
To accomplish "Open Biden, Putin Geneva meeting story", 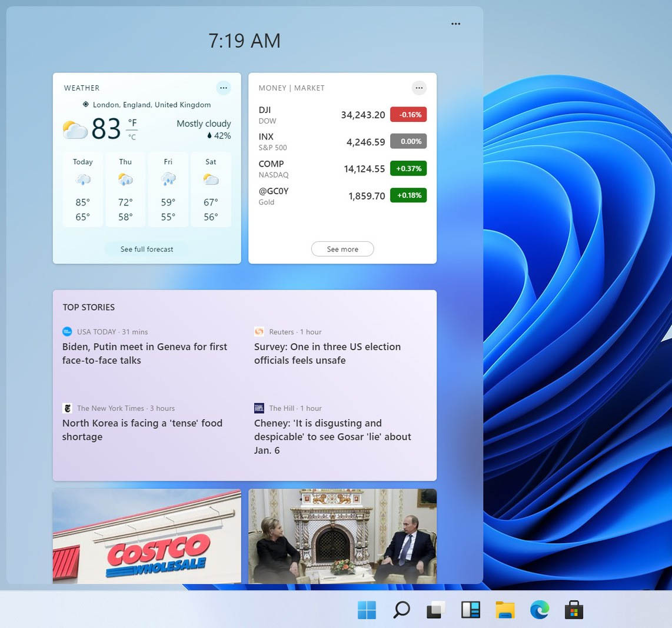I will [x=145, y=353].
